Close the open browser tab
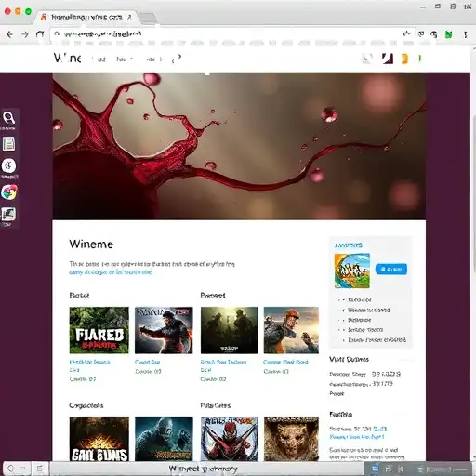The height and width of the screenshot is (476, 476). click(x=129, y=17)
